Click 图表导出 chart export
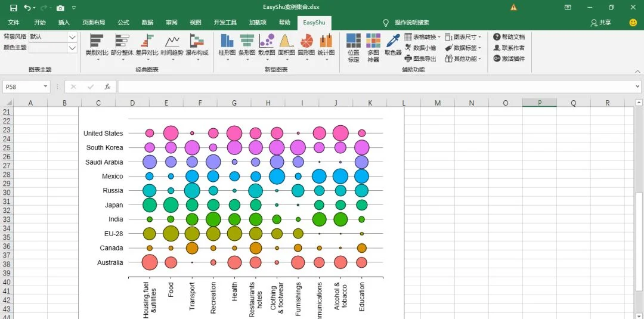Image resolution: width=644 pixels, height=319 pixels. (420, 58)
